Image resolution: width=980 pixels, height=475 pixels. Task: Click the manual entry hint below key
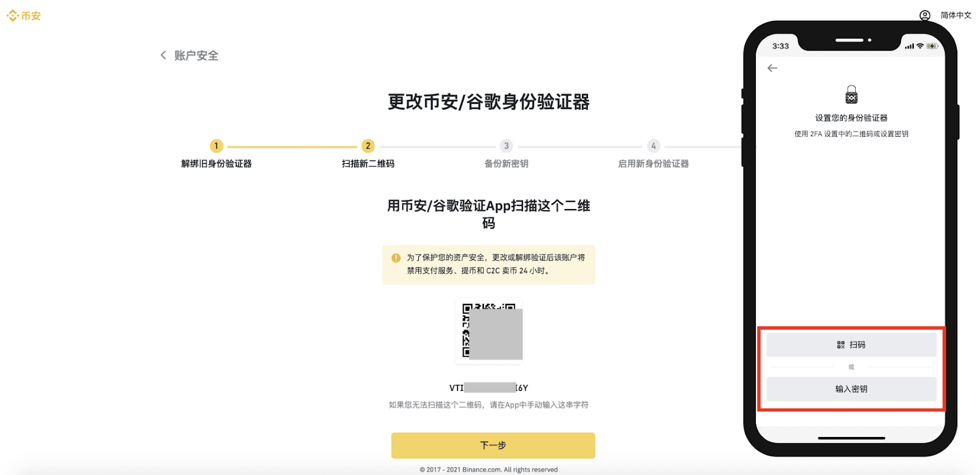[x=489, y=405]
